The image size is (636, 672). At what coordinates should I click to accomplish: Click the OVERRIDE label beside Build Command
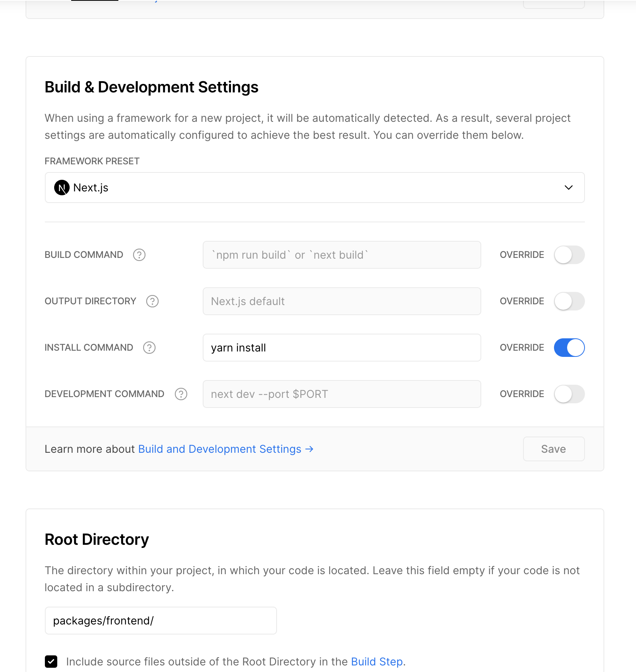522,255
